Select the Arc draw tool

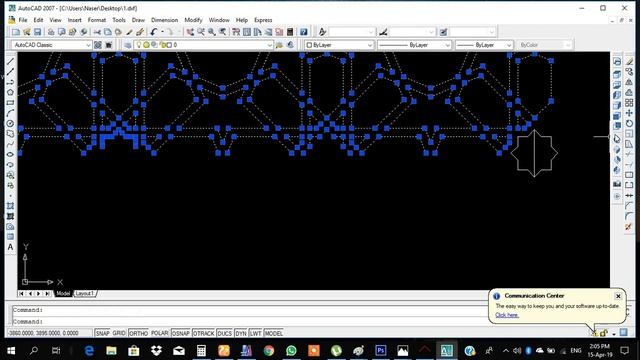point(11,113)
